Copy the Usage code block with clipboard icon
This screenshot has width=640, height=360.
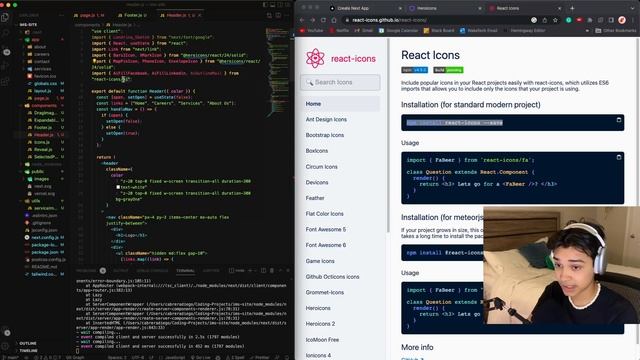pos(619,157)
